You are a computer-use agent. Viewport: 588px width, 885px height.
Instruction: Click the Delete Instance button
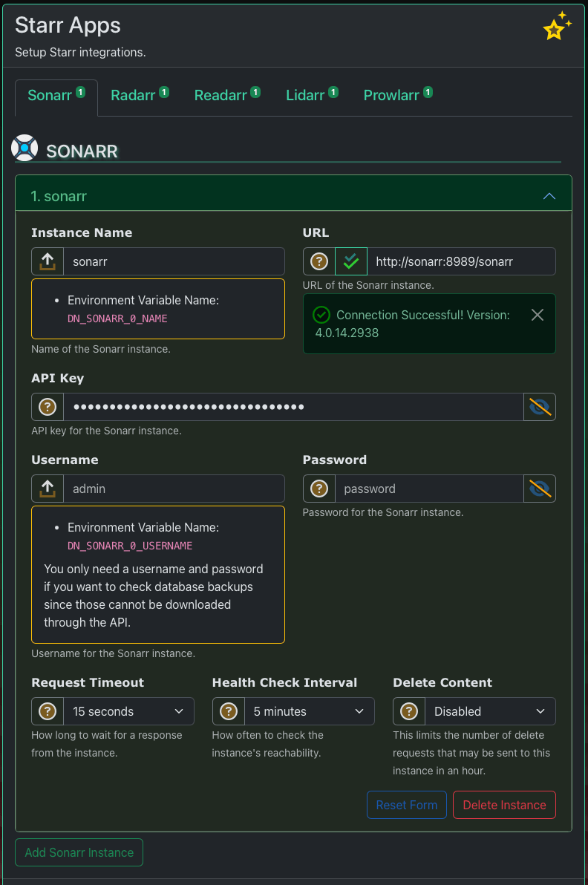pyautogui.click(x=504, y=805)
